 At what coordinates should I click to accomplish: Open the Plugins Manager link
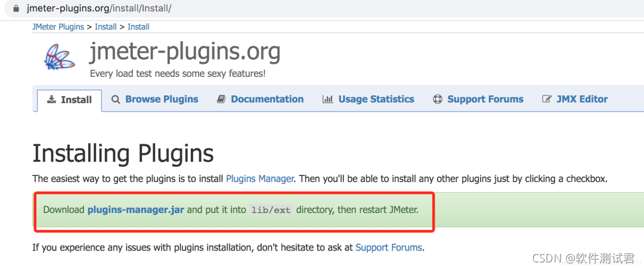[x=260, y=179]
